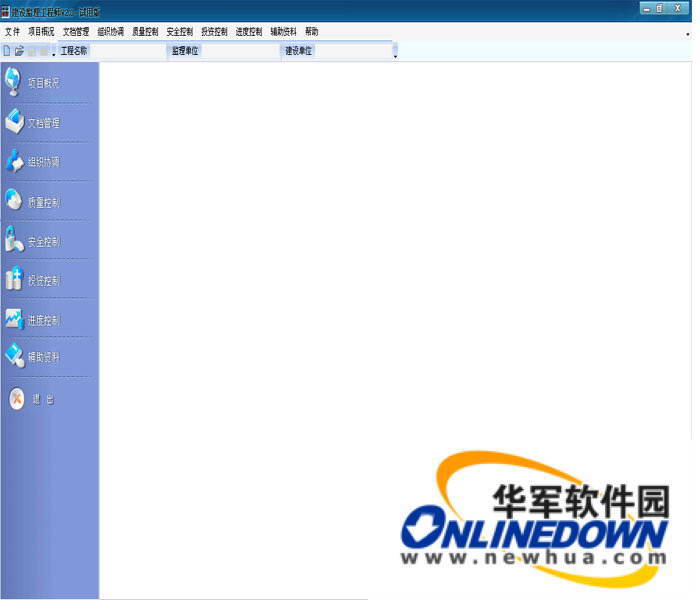Image resolution: width=700 pixels, height=600 pixels.
Task: Select the 辅助资料 icon in sidebar
Action: click(x=15, y=356)
